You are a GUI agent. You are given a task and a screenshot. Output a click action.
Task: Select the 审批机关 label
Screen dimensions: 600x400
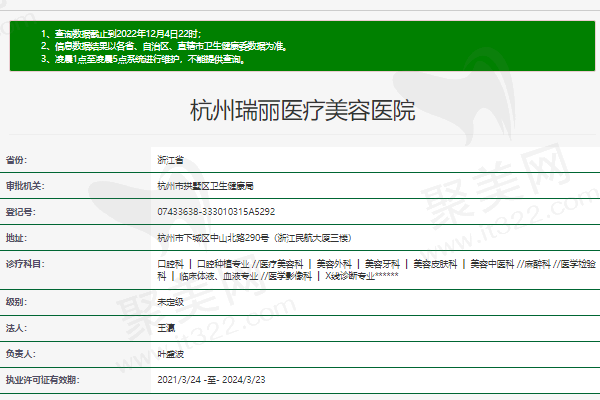25,186
